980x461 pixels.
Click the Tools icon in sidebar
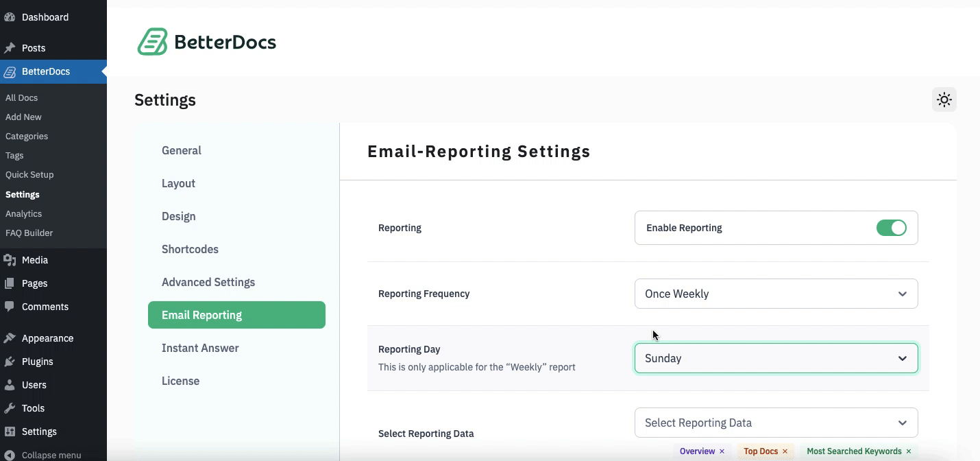(9, 408)
